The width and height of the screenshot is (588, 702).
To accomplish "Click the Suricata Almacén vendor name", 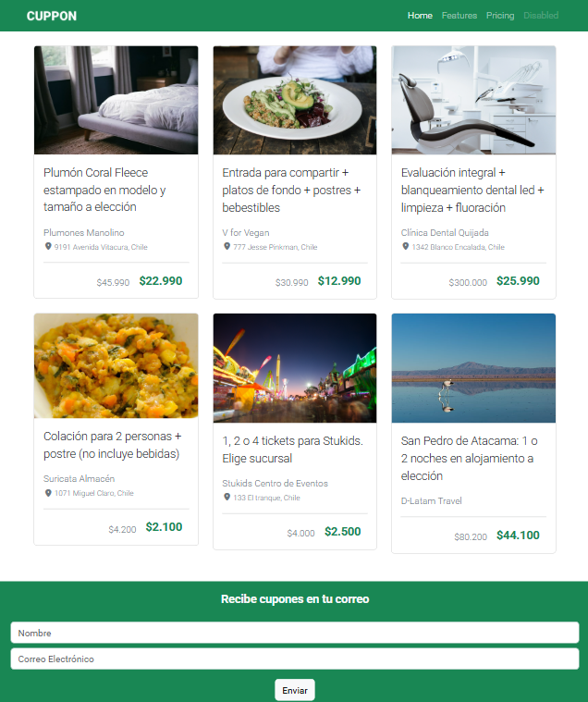I will coord(79,478).
